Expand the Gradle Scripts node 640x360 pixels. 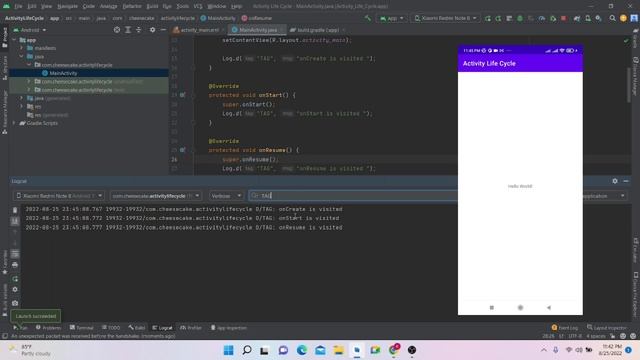point(14,123)
